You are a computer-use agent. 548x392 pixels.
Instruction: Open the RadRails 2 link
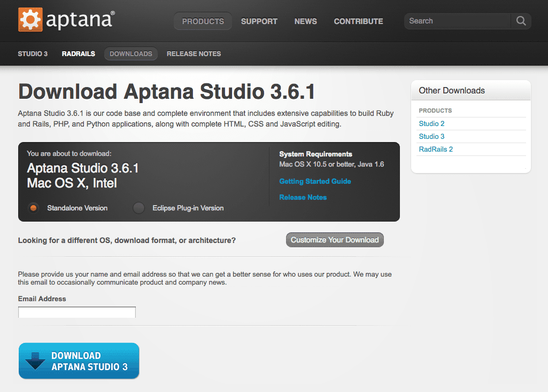(x=436, y=149)
